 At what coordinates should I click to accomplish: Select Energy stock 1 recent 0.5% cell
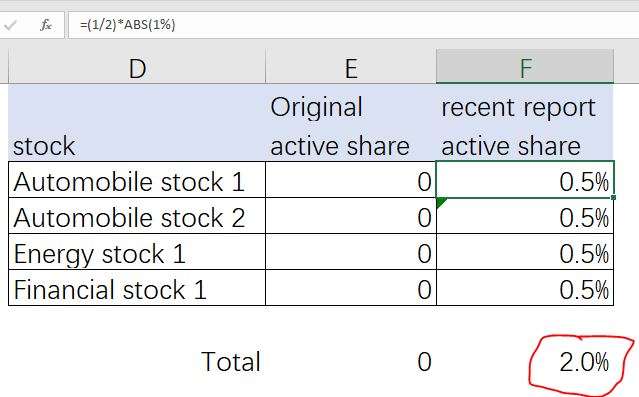pos(525,252)
